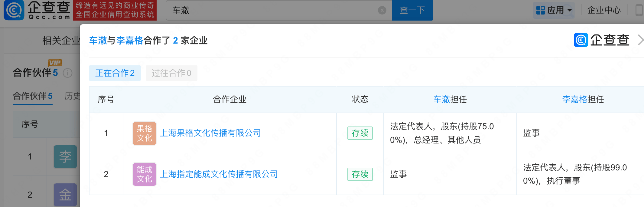The height and width of the screenshot is (207, 644).
Task: Switch to the 过往合作 0 tab
Action: (x=171, y=73)
